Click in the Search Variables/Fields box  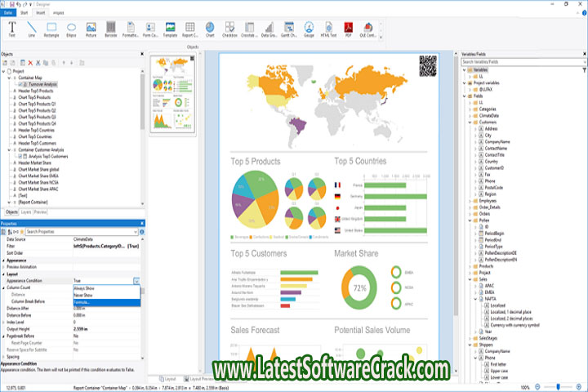point(523,62)
